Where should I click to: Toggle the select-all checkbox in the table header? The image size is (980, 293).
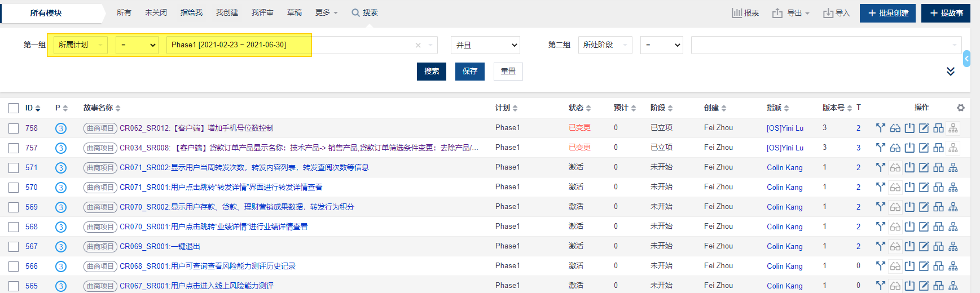click(x=14, y=108)
